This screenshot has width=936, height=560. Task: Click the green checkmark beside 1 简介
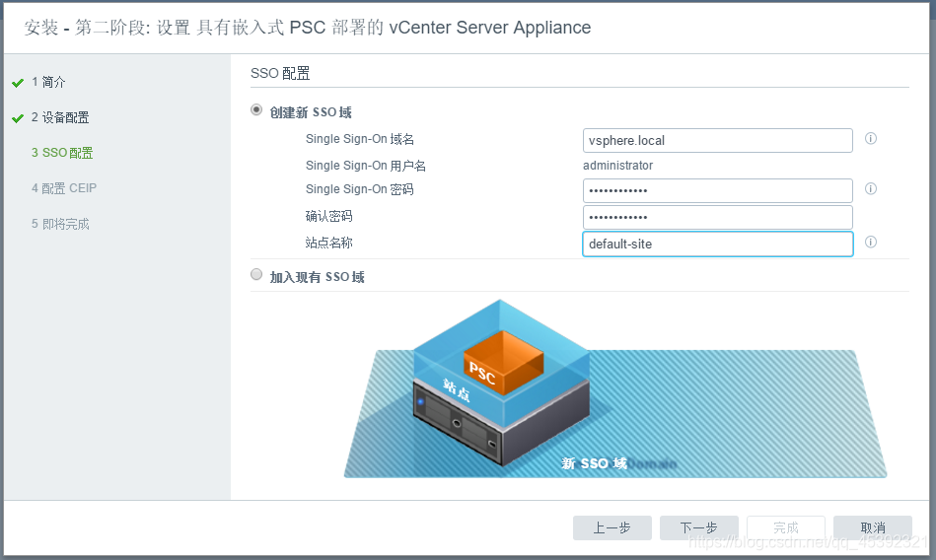click(18, 83)
